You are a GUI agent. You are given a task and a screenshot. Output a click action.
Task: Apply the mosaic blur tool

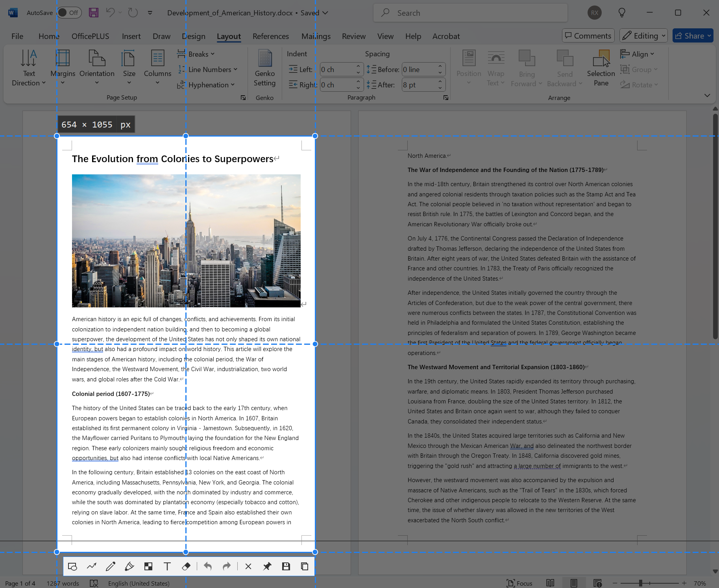(x=148, y=566)
